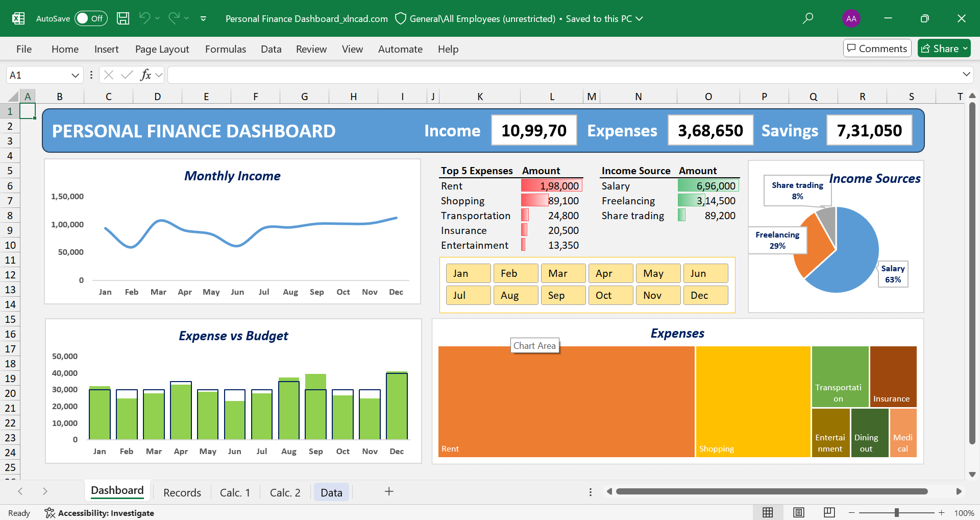The height and width of the screenshot is (520, 980).
Task: Click the Insert Function fx icon
Action: click(x=145, y=75)
